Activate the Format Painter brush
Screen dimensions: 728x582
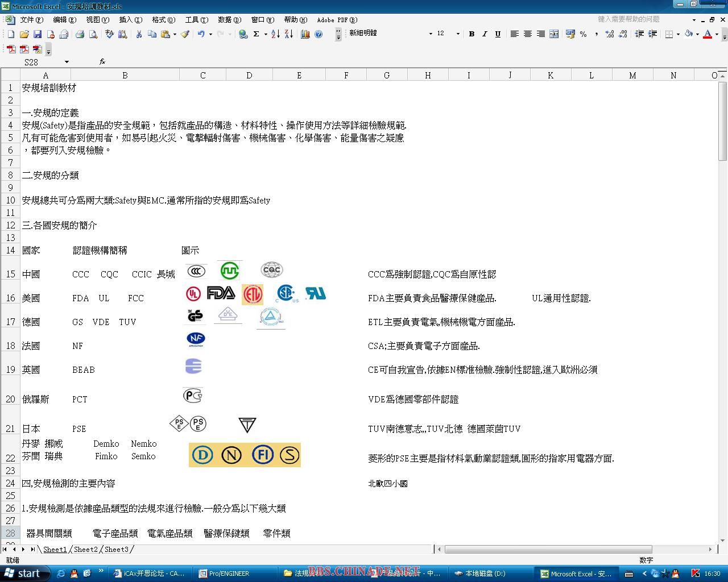185,34
